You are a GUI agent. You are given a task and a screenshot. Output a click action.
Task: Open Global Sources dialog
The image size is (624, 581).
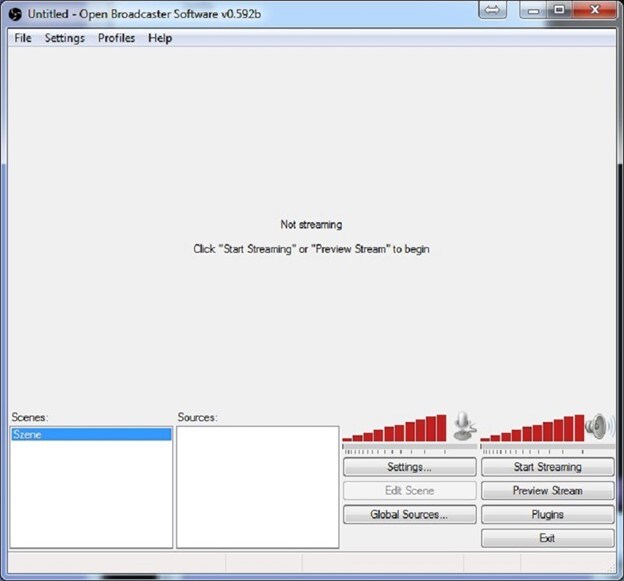[x=410, y=515]
